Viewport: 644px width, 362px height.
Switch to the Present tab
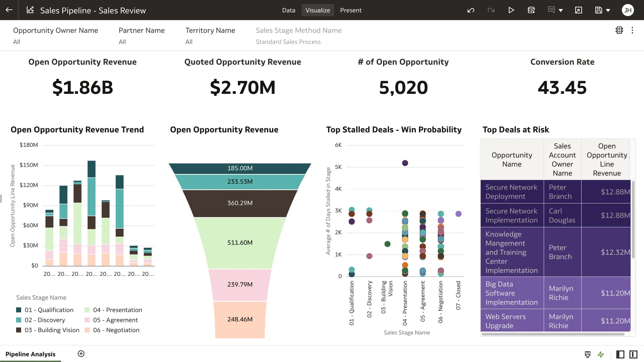click(x=351, y=10)
